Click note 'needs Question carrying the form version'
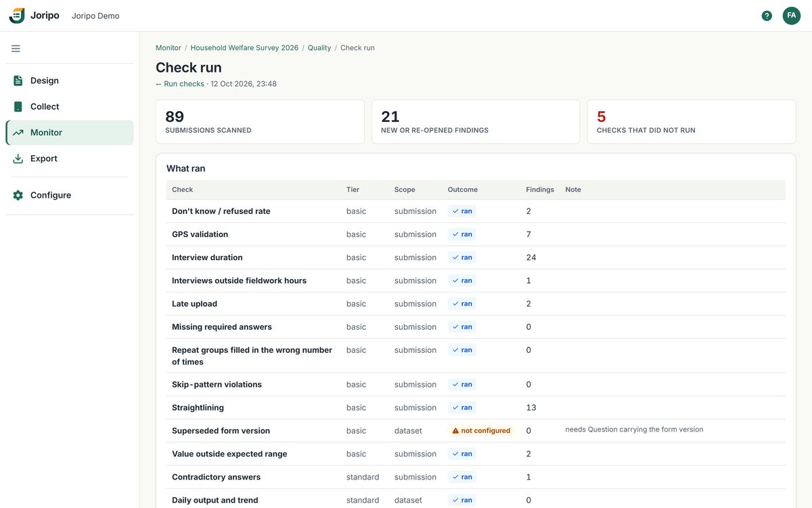Viewport: 812px width, 508px height. [634, 429]
